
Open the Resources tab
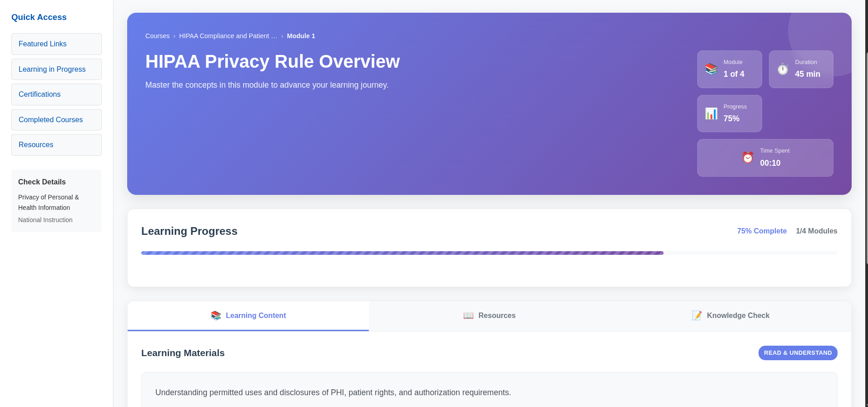(490, 316)
